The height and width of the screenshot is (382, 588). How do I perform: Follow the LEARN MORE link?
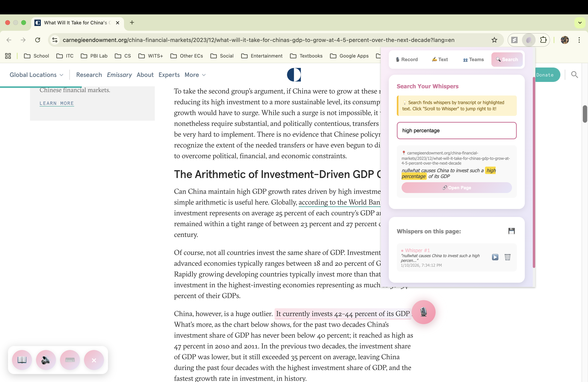57,103
